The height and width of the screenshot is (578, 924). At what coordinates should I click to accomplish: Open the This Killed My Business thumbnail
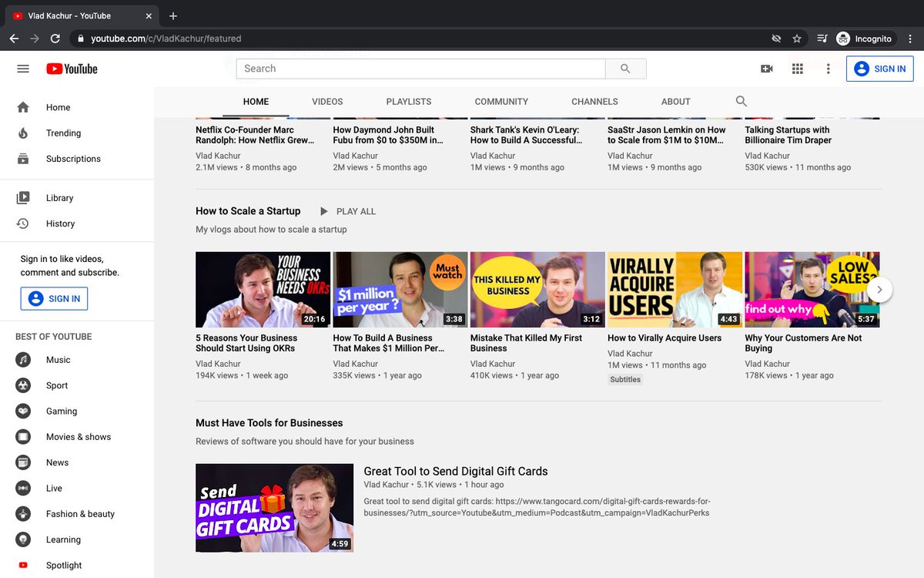pos(537,290)
